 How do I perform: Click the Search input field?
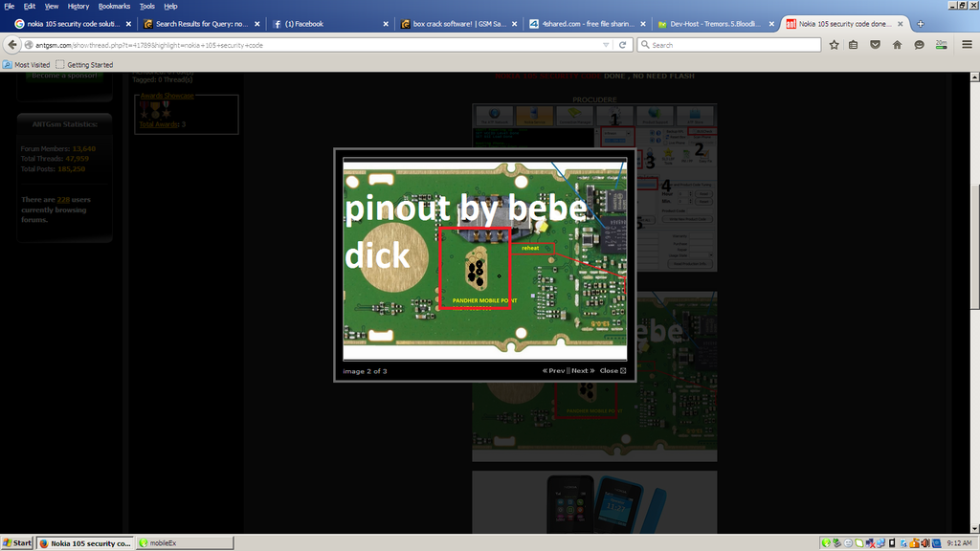pos(732,44)
